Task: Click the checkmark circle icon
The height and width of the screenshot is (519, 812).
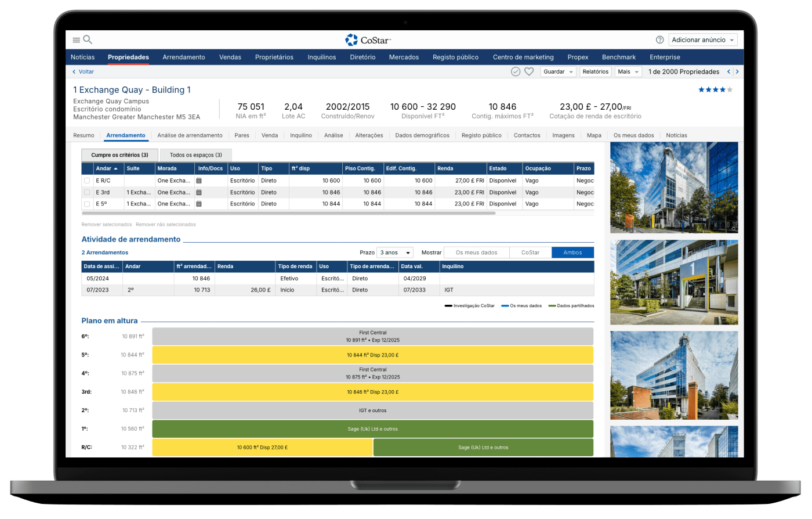Action: click(515, 71)
